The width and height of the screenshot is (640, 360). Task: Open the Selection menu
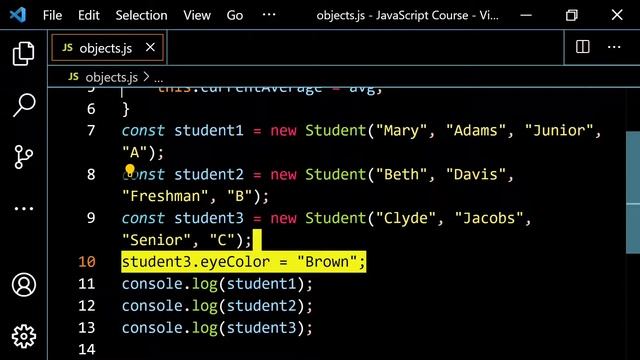coord(141,16)
